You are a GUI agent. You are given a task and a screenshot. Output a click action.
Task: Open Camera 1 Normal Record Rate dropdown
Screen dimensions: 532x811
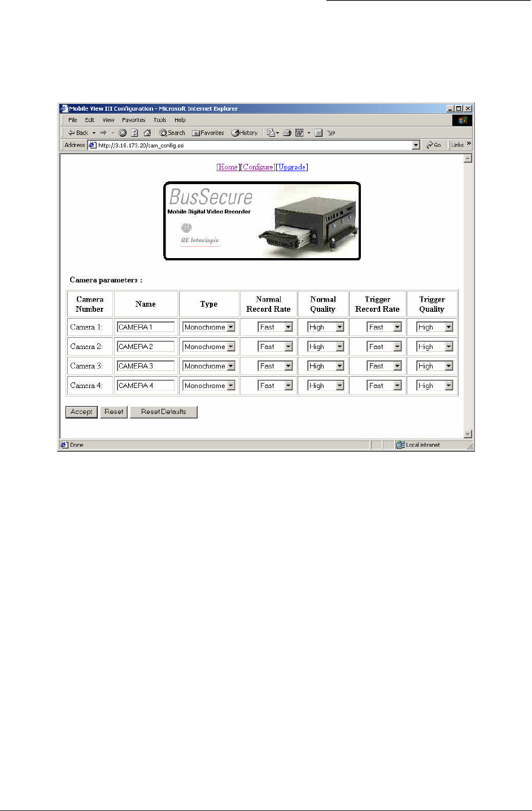point(276,327)
